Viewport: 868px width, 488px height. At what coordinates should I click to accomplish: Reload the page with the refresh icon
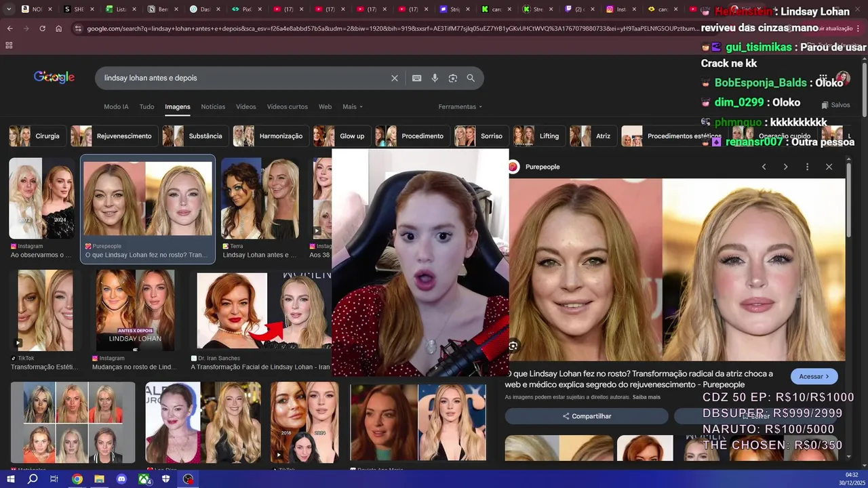point(42,28)
